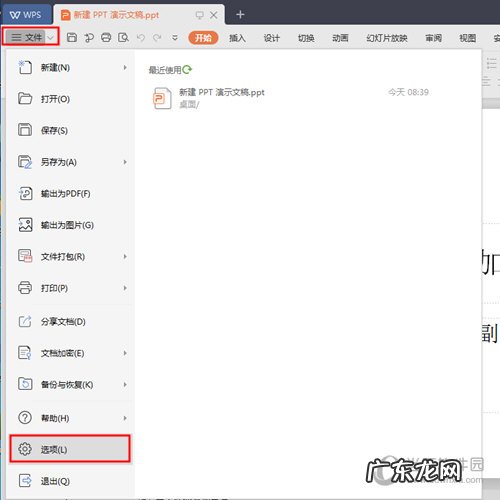The width and height of the screenshot is (500, 500).
Task: Expand the 备份与恢复(K) submenu arrow
Action: pyautogui.click(x=125, y=384)
